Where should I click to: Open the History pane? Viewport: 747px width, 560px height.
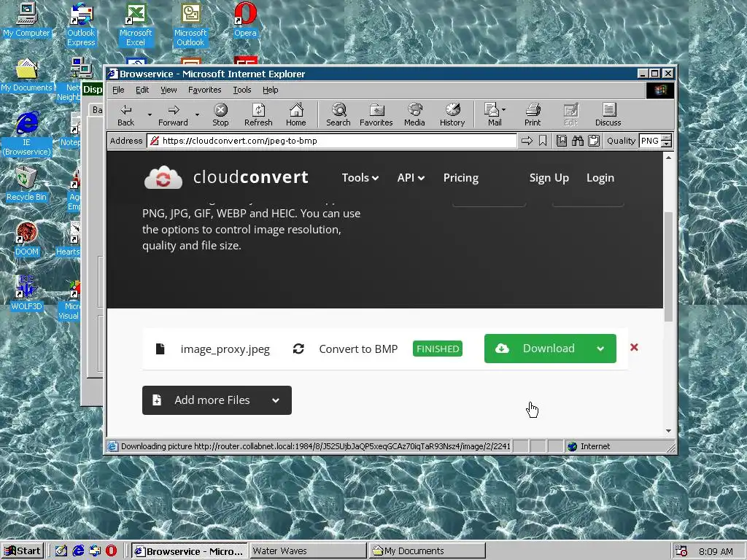(x=452, y=115)
